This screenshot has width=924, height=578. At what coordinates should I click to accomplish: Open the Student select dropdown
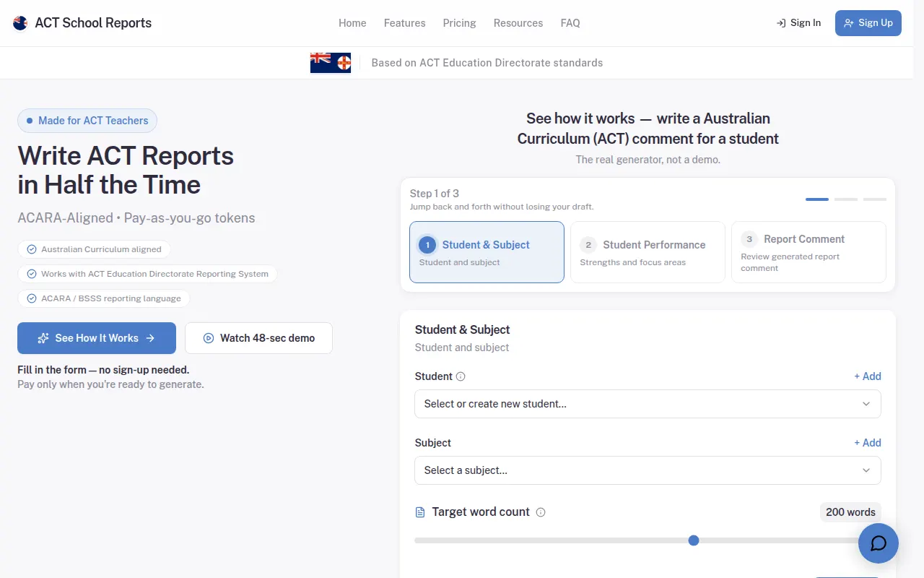pos(648,404)
